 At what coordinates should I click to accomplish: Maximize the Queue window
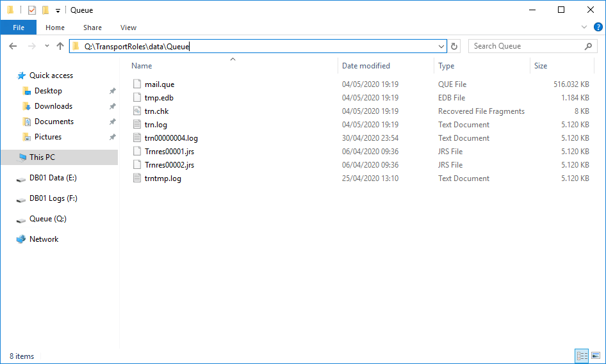click(x=561, y=10)
